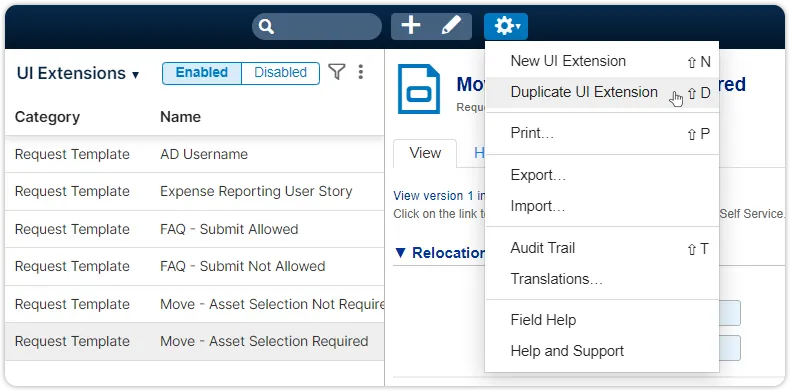Switch list to Disabled
790x391 pixels.
point(281,73)
